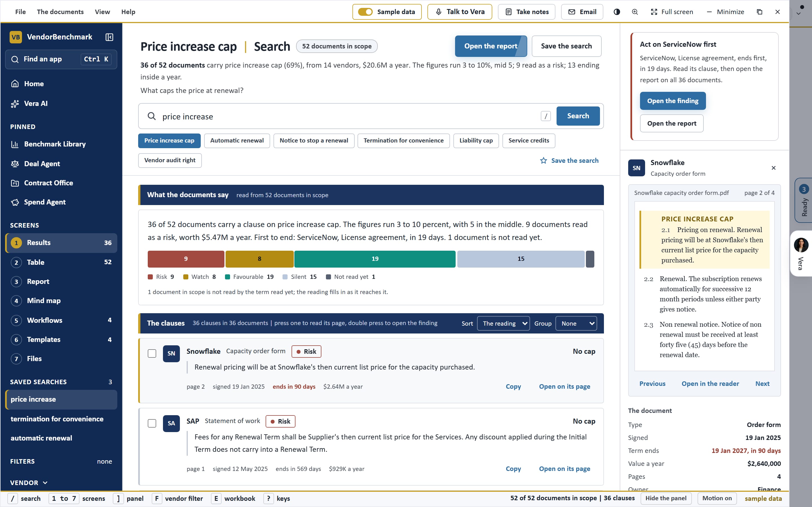The height and width of the screenshot is (507, 812).
Task: Toggle the Sample data switch
Action: pos(365,12)
